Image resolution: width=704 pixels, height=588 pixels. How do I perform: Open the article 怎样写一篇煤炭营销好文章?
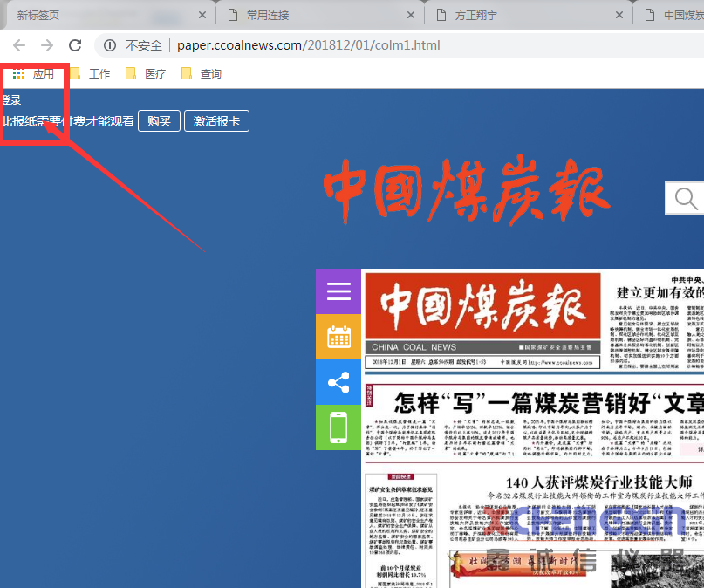tap(549, 403)
